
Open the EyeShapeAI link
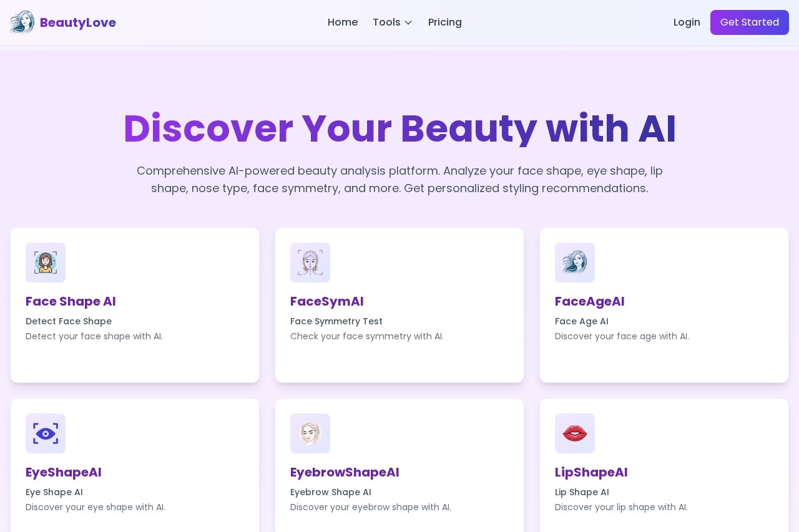coord(63,473)
